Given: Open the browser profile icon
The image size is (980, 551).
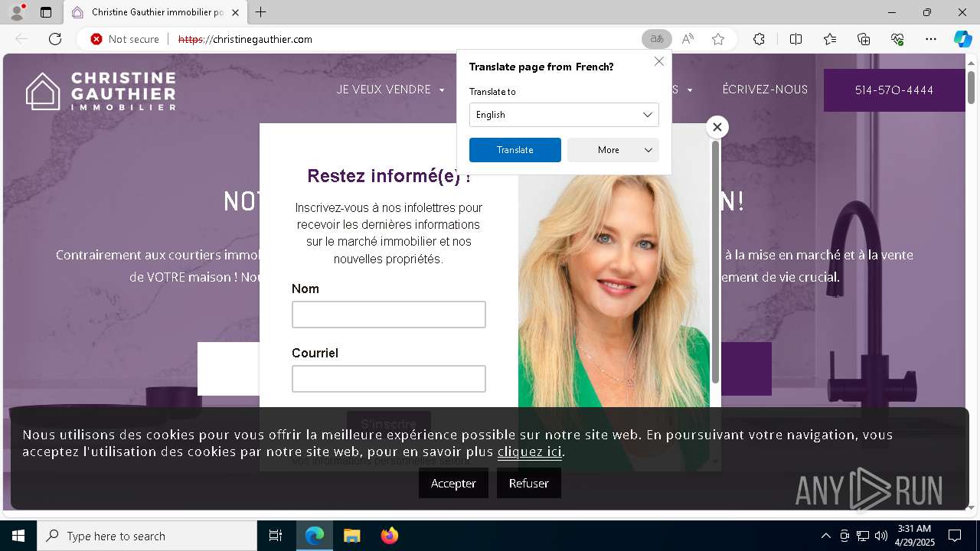Looking at the screenshot, I should tap(17, 12).
